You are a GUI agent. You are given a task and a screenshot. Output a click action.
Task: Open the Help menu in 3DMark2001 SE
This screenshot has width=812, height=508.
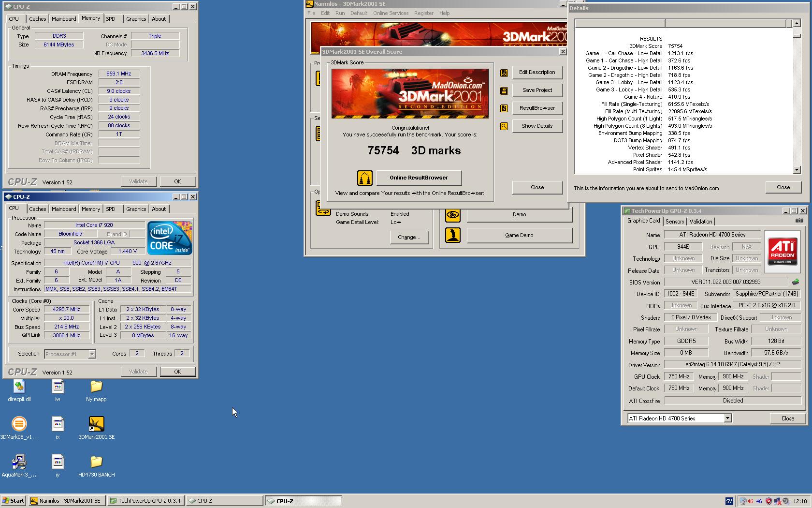[x=444, y=14]
